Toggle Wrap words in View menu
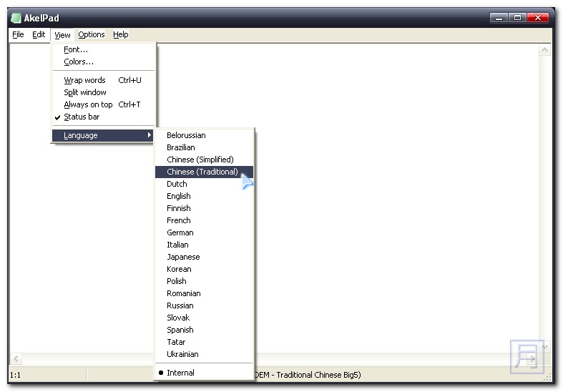This screenshot has width=563, height=392. 84,80
